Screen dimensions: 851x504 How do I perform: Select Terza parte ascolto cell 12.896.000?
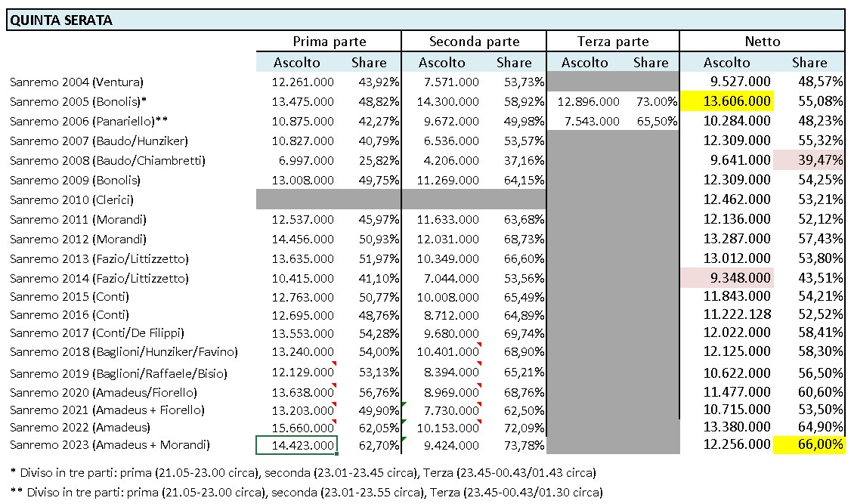[588, 101]
